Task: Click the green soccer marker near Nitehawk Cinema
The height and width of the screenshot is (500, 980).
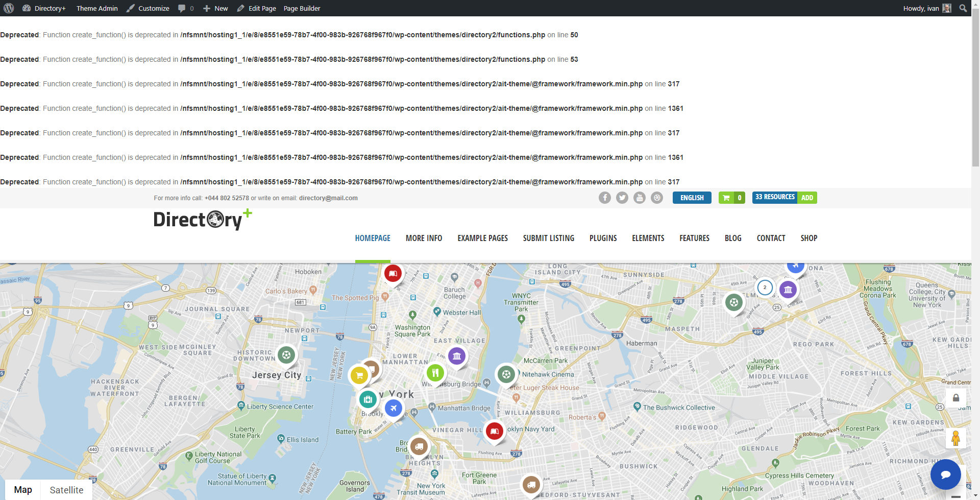Action: 506,374
